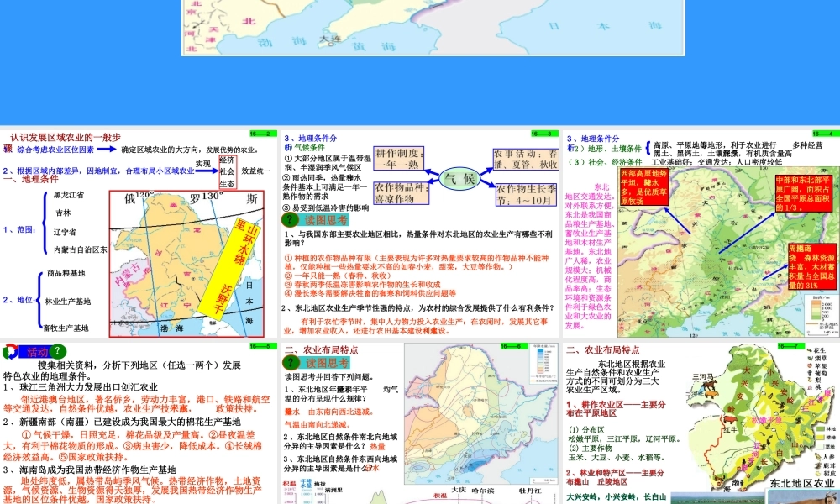Viewport: 840px width, 504px height.
Task: Click the 读图思考 label beside 气候条件
Action: (x=326, y=220)
